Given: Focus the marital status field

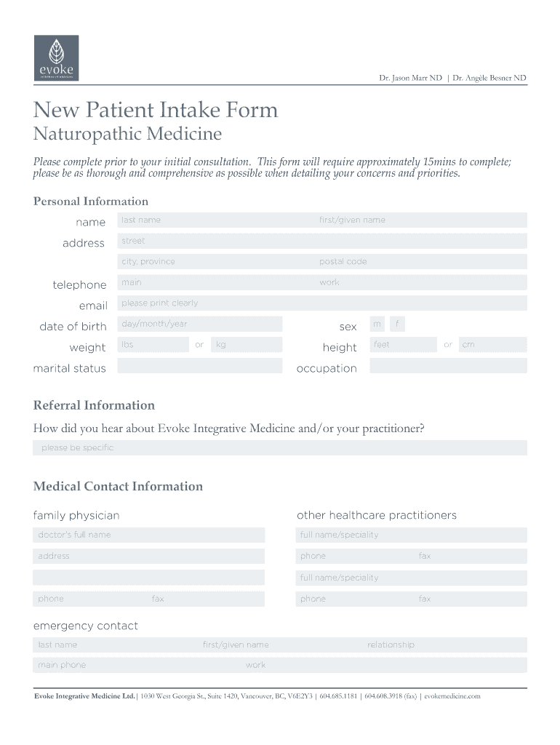Looking at the screenshot, I should coord(199,366).
